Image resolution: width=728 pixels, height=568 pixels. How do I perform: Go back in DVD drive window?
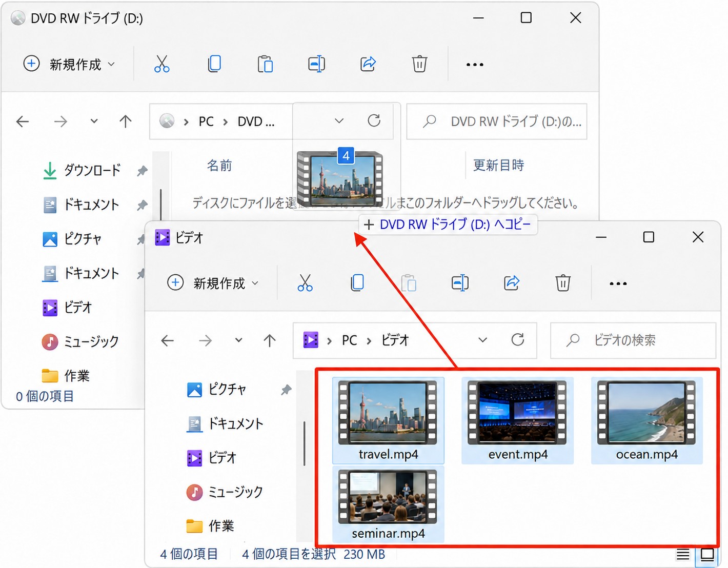tap(23, 121)
